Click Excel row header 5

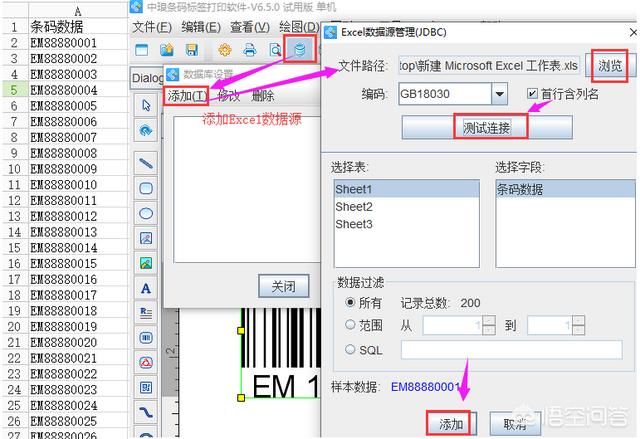tap(14, 90)
